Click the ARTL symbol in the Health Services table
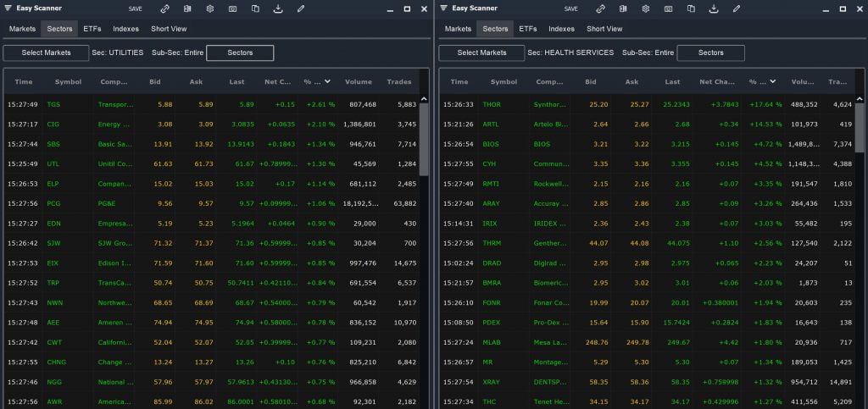 [x=491, y=124]
